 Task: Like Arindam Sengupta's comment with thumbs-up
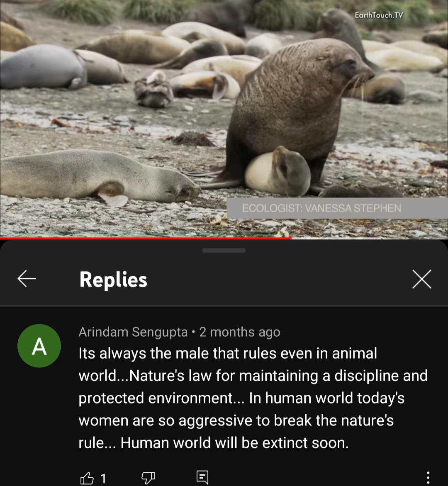87,478
